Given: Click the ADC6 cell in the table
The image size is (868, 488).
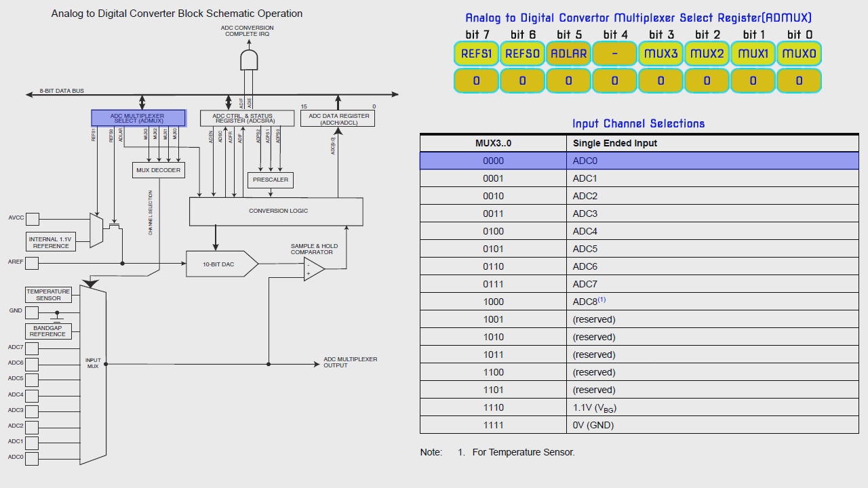Looking at the screenshot, I should click(x=712, y=266).
